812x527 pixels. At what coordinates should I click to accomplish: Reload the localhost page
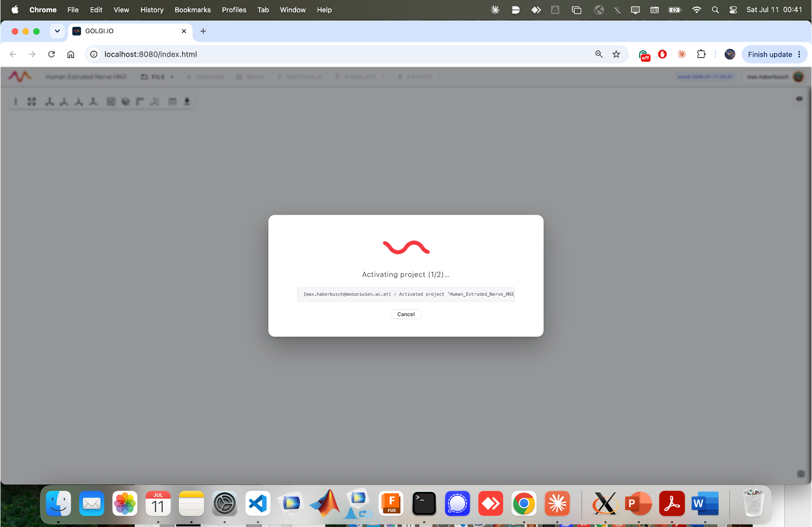[x=51, y=54]
